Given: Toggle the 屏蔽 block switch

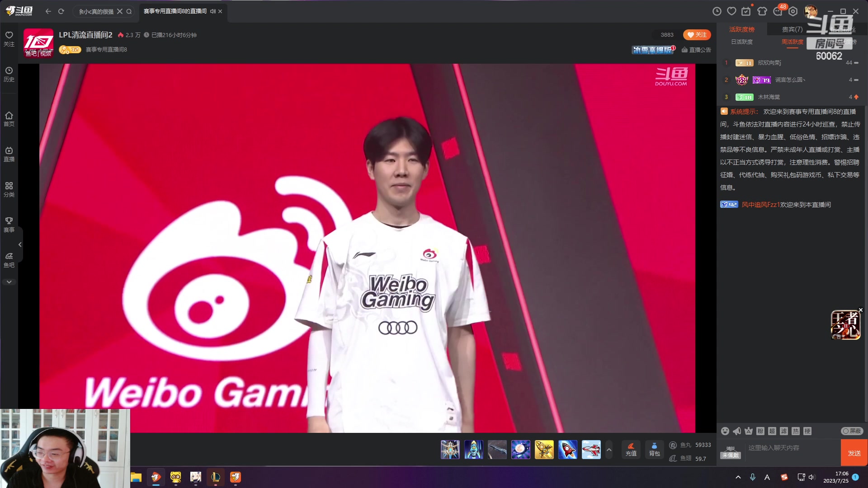Looking at the screenshot, I should 852,431.
